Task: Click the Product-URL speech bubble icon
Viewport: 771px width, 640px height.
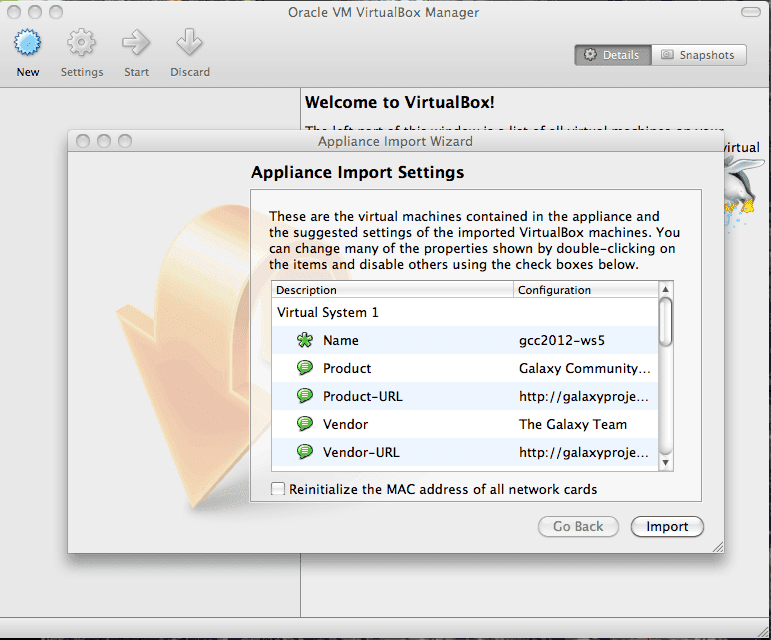Action: 305,396
